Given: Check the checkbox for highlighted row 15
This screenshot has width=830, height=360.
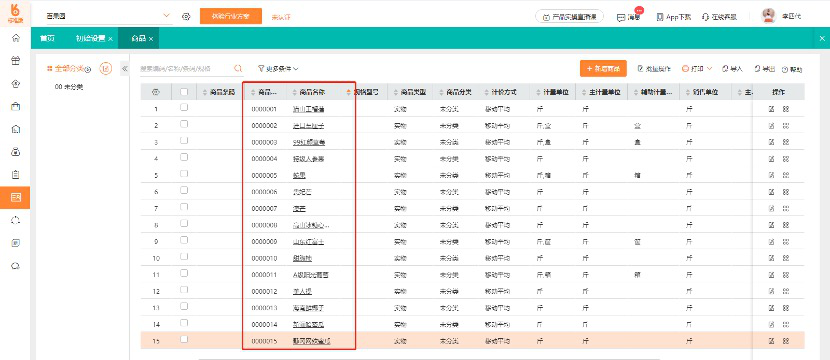Looking at the screenshot, I should [x=184, y=339].
